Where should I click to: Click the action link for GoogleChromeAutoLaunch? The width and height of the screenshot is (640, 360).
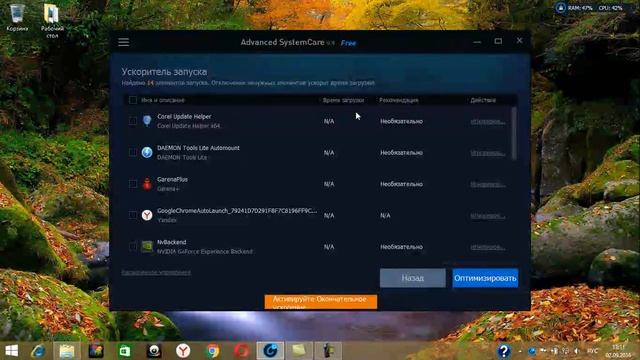coord(488,216)
